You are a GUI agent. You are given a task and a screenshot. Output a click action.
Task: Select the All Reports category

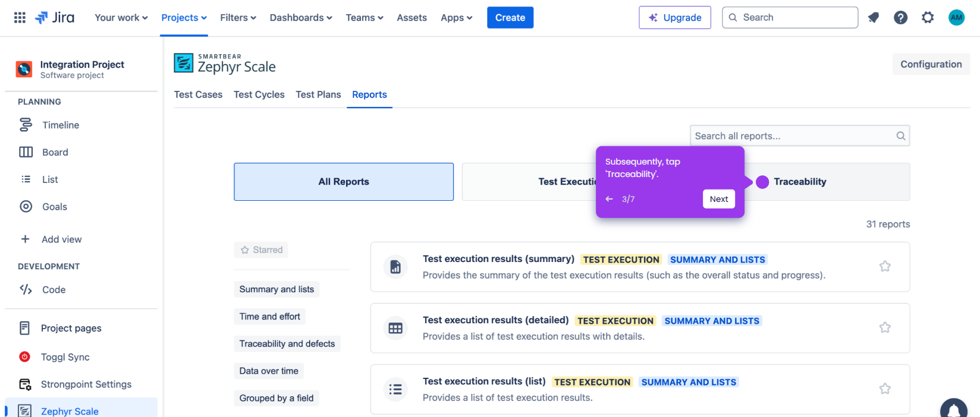tap(344, 182)
